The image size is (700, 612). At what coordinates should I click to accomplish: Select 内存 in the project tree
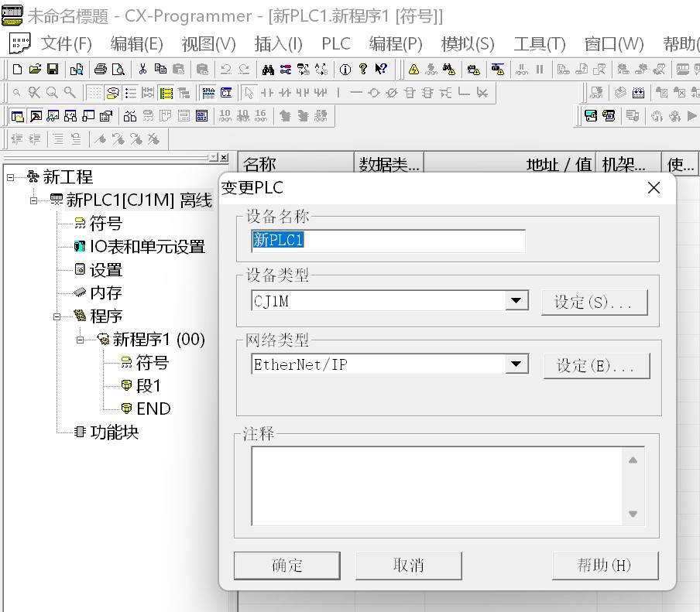tap(106, 293)
